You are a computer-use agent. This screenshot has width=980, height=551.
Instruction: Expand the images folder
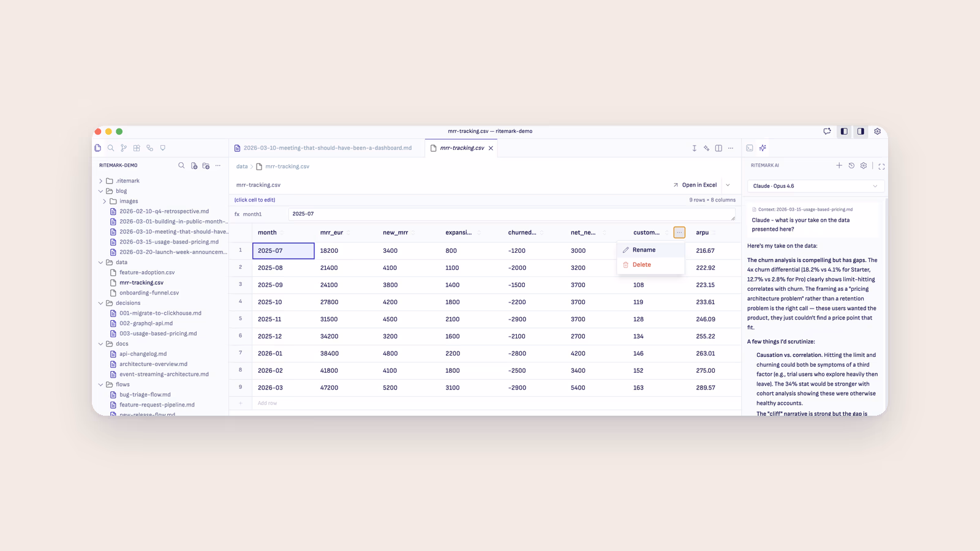[105, 201]
